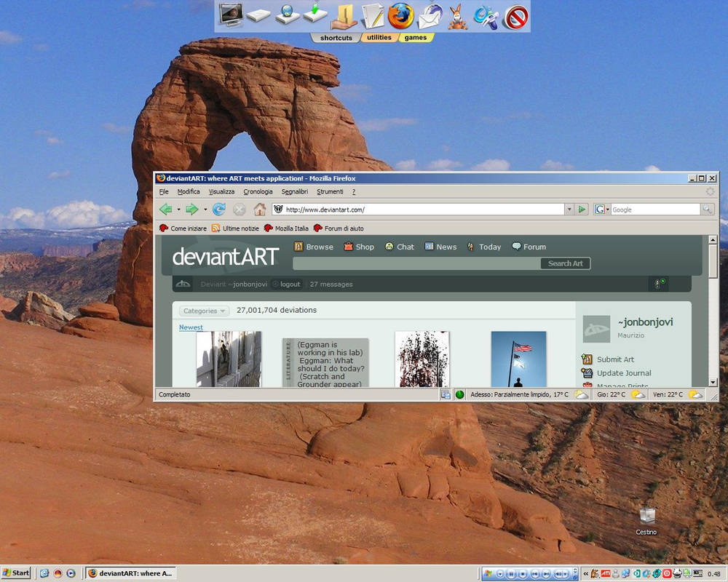Reload the page with the refresh icon
Screen dimensions: 728x582
pyautogui.click(x=218, y=210)
